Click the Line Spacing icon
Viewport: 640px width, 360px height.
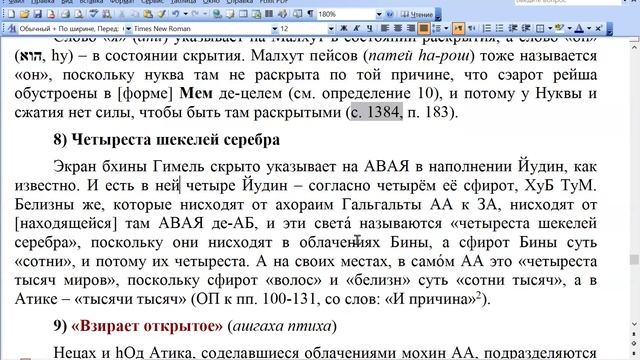pyautogui.click(x=436, y=29)
